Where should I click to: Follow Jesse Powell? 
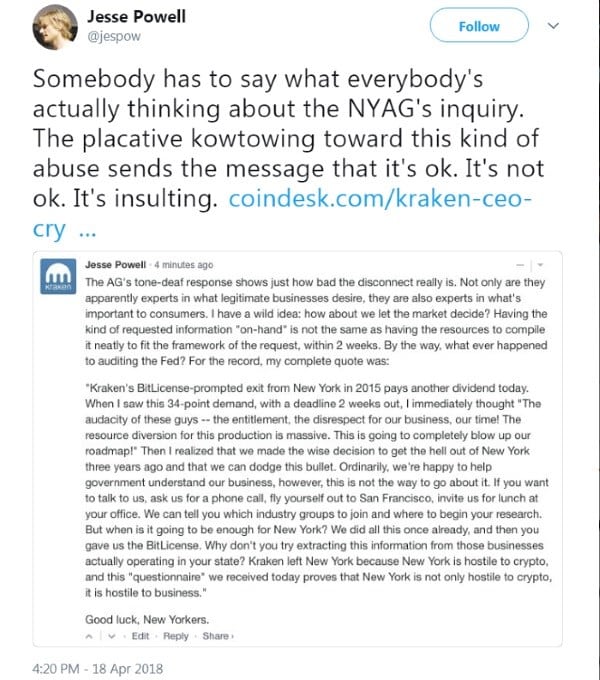pos(479,26)
